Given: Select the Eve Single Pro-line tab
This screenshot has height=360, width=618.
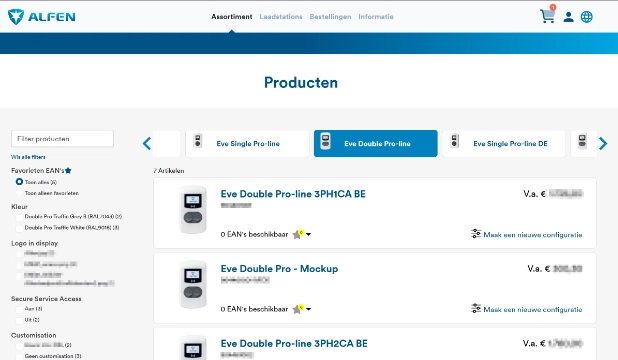Looking at the screenshot, I should click(x=248, y=144).
